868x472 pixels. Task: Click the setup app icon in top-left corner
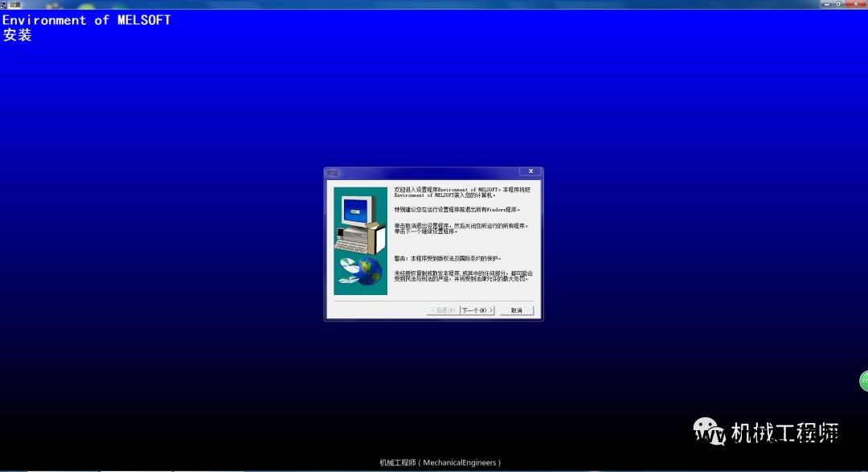pyautogui.click(x=3, y=5)
